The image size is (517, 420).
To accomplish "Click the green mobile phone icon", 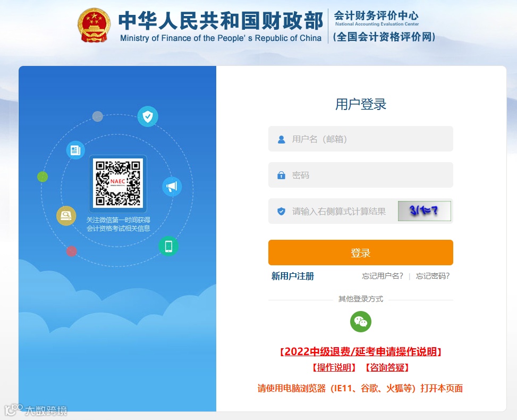I will 168,246.
